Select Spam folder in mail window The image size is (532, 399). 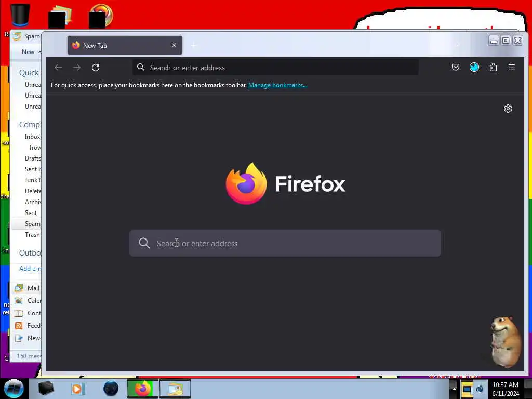coord(33,224)
